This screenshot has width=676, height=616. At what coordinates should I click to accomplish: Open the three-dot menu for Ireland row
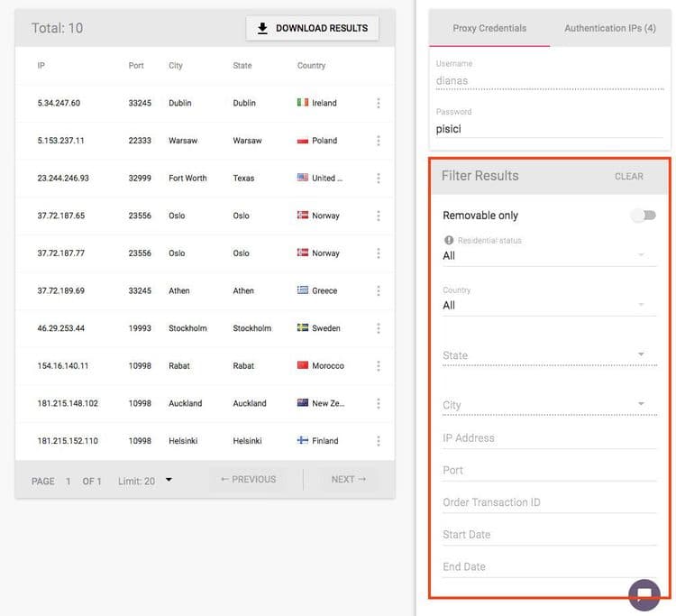click(378, 103)
